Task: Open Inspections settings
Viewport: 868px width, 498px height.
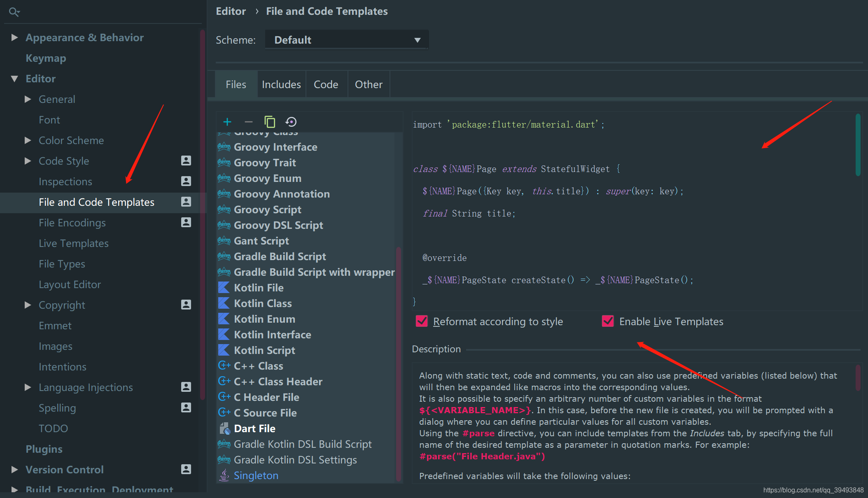Action: tap(65, 182)
